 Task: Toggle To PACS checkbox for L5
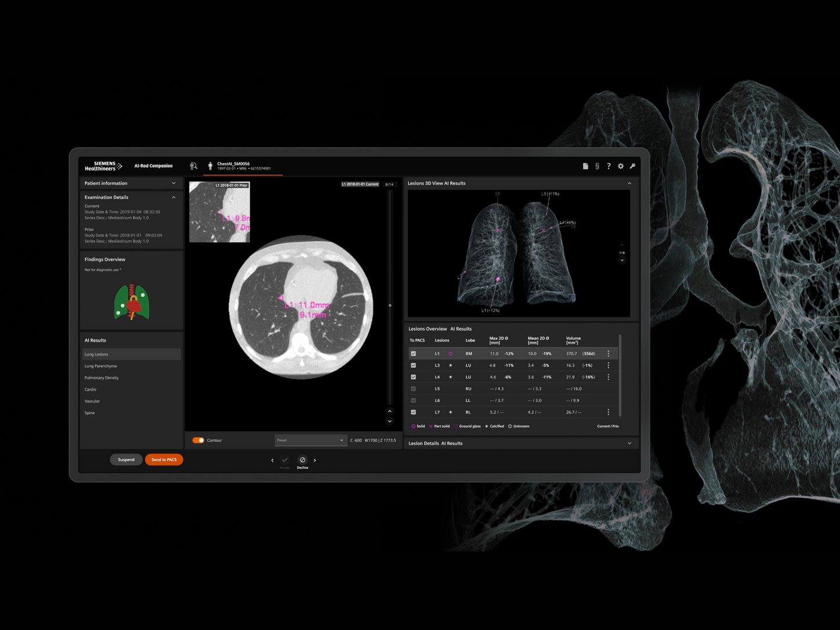(x=414, y=389)
